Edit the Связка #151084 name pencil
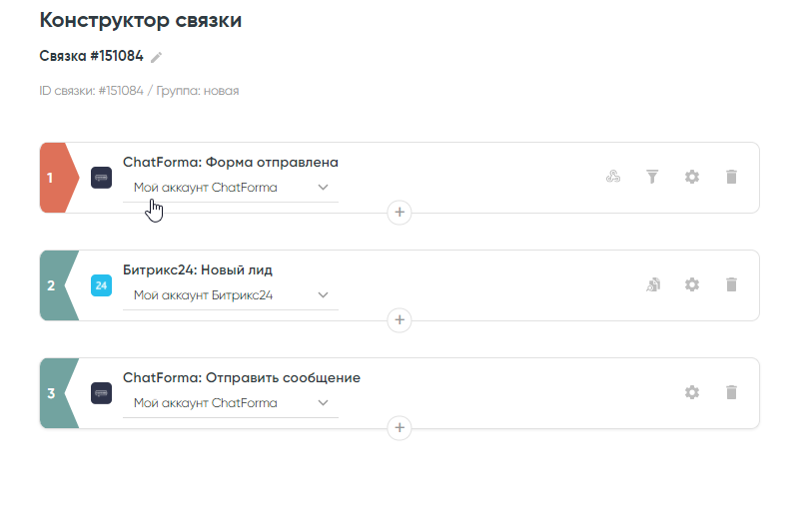This screenshot has width=812, height=524. click(157, 57)
